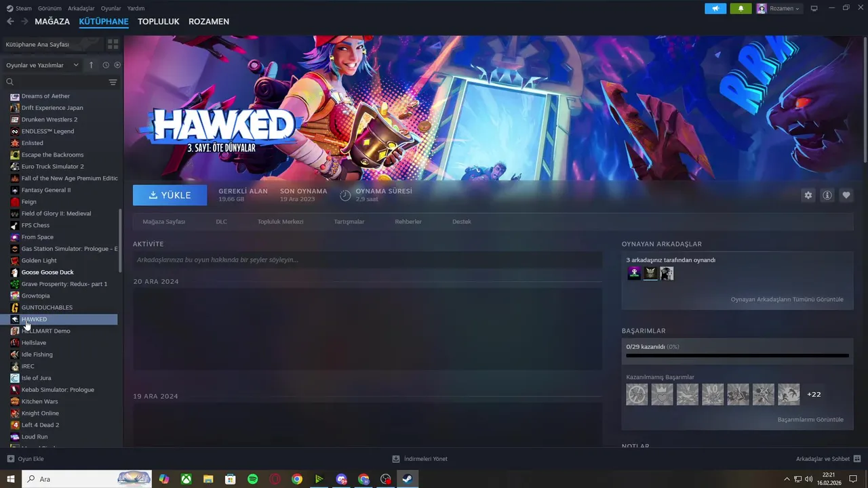868x488 pixels.
Task: Go forward with the right arrow
Action: pyautogui.click(x=25, y=22)
